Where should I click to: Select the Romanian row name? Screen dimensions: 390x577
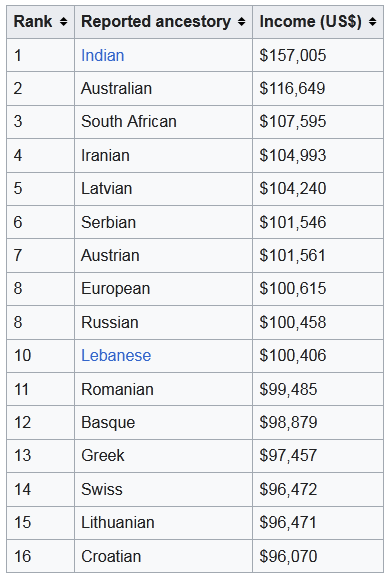coord(117,389)
